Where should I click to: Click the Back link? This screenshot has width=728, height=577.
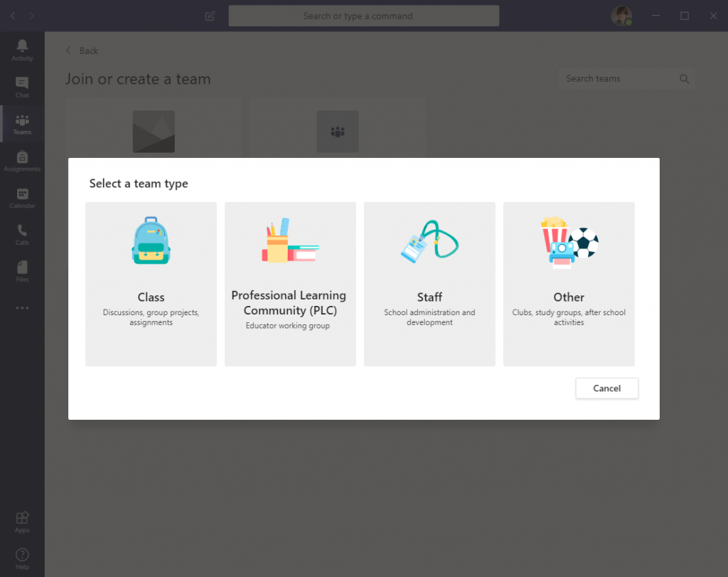[82, 51]
